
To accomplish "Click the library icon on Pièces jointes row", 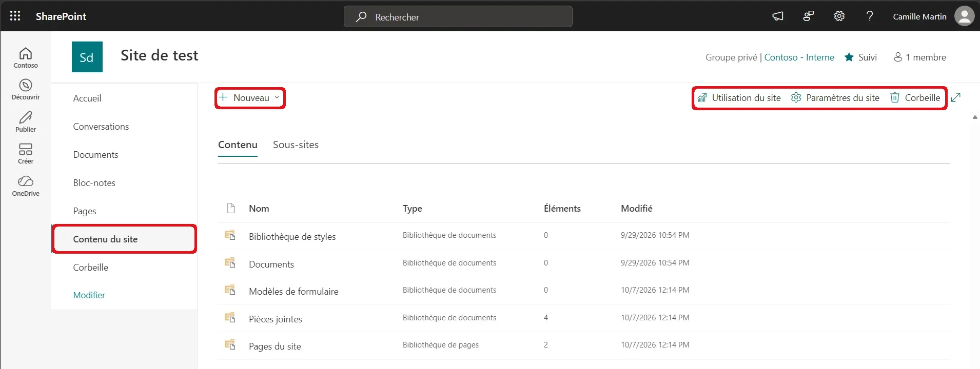I will 230,318.
